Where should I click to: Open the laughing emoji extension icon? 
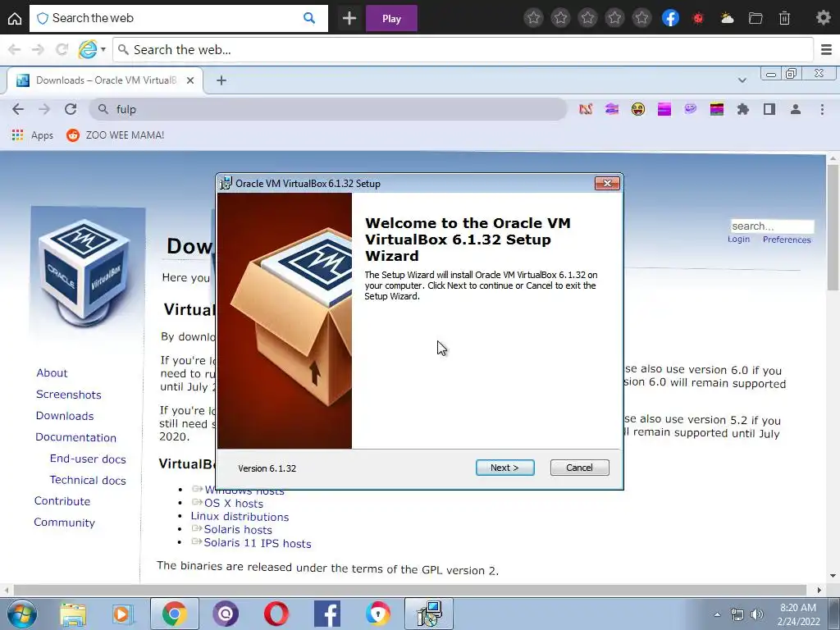[638, 109]
